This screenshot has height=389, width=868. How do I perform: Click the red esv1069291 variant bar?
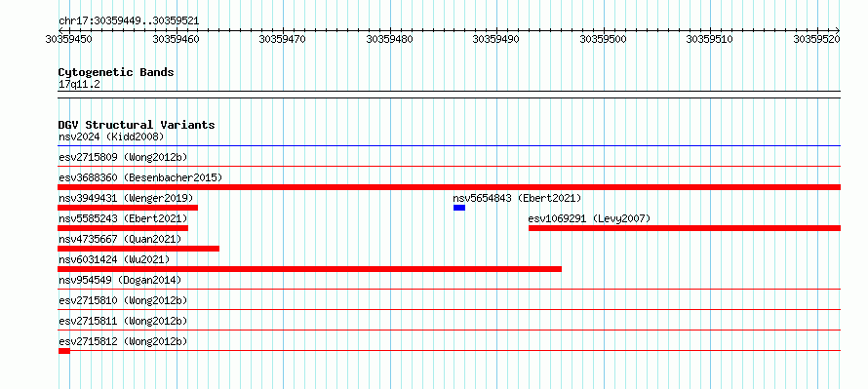(685, 228)
